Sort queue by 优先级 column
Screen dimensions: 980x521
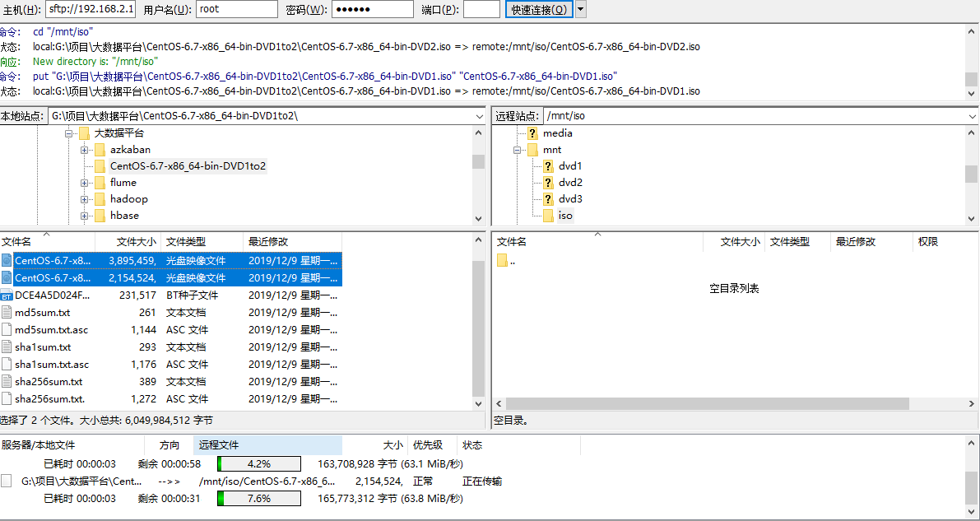click(432, 445)
